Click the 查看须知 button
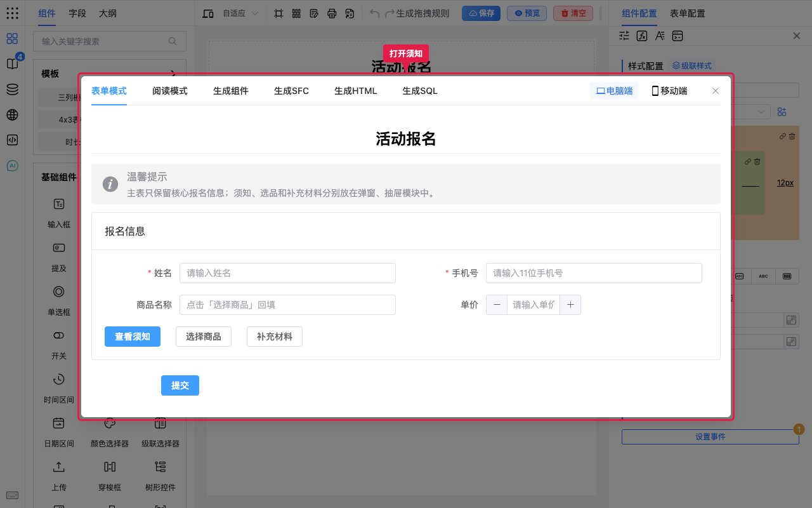812x508 pixels. (x=133, y=337)
